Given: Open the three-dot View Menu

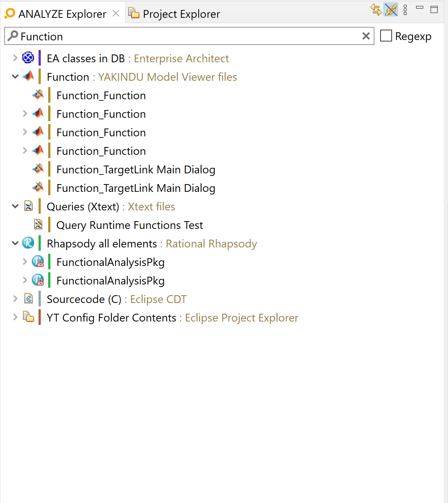Looking at the screenshot, I should coord(405,10).
